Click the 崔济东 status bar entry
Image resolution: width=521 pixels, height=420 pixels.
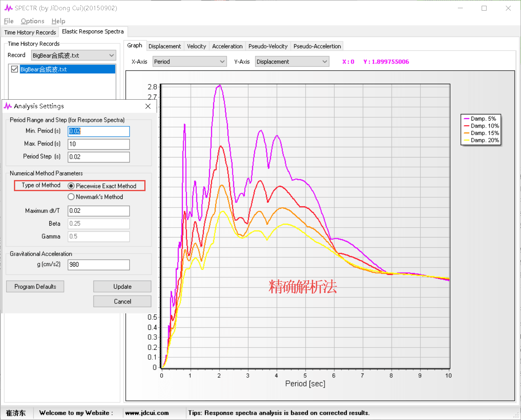coord(16,413)
